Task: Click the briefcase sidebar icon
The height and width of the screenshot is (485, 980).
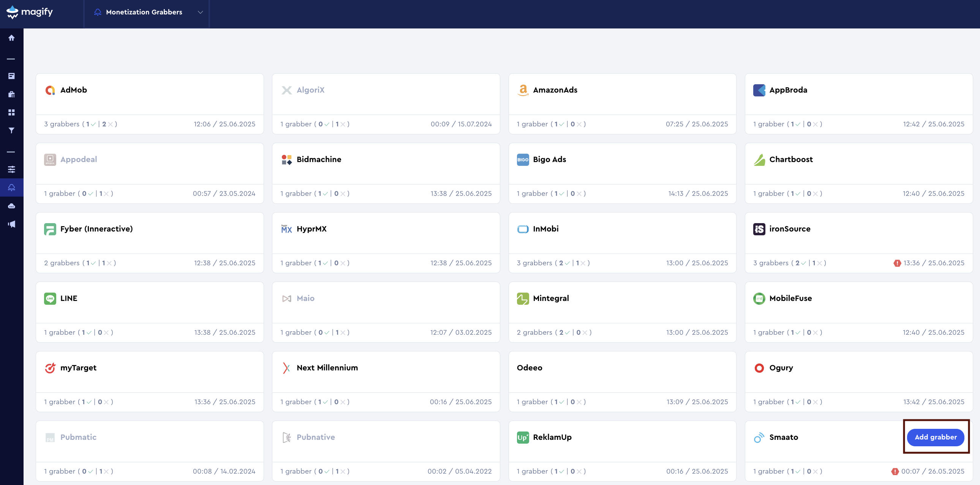Action: tap(11, 94)
